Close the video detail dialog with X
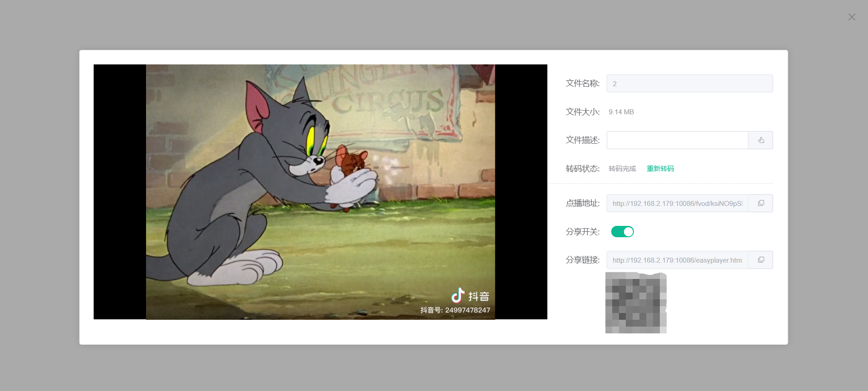Screen dimensions: 868x391 tap(852, 17)
